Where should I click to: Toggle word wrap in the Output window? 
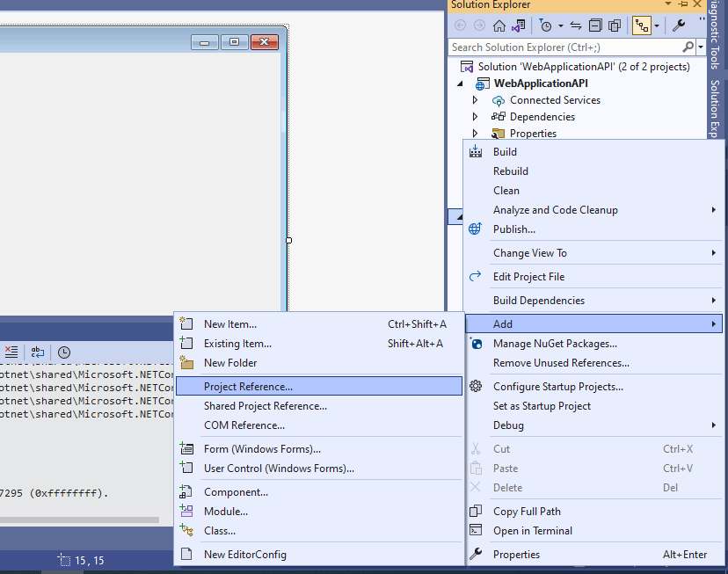coord(38,352)
